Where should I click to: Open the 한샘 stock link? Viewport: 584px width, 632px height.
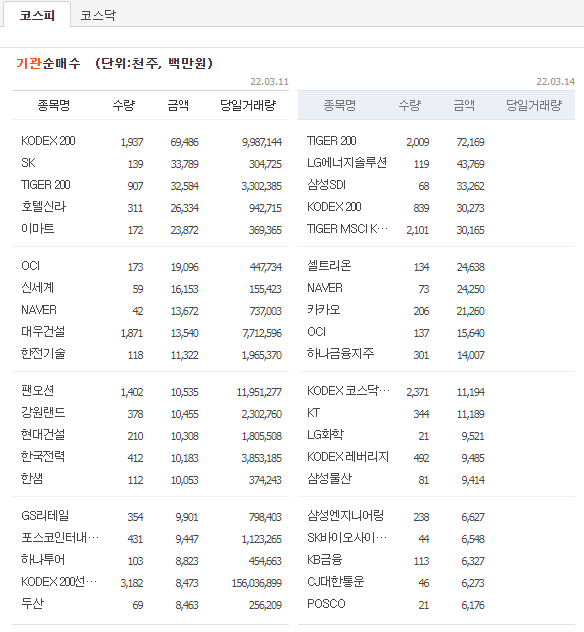tap(32, 479)
